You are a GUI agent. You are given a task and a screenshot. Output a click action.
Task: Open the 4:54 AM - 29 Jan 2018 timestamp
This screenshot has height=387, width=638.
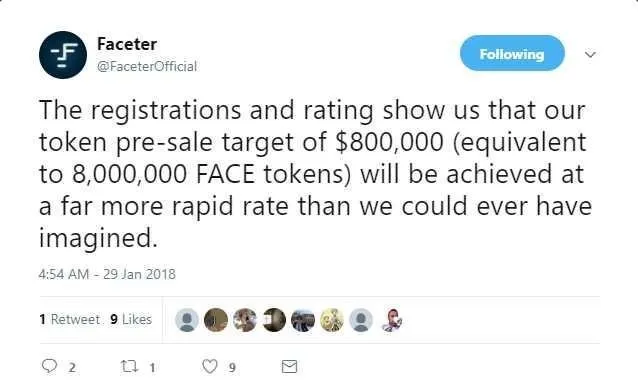(x=107, y=274)
